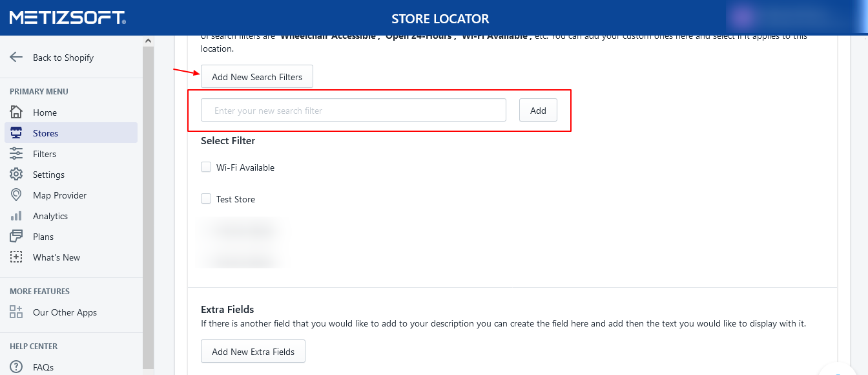Click the Stores monitor icon
Image resolution: width=868 pixels, height=375 pixels.
16,133
